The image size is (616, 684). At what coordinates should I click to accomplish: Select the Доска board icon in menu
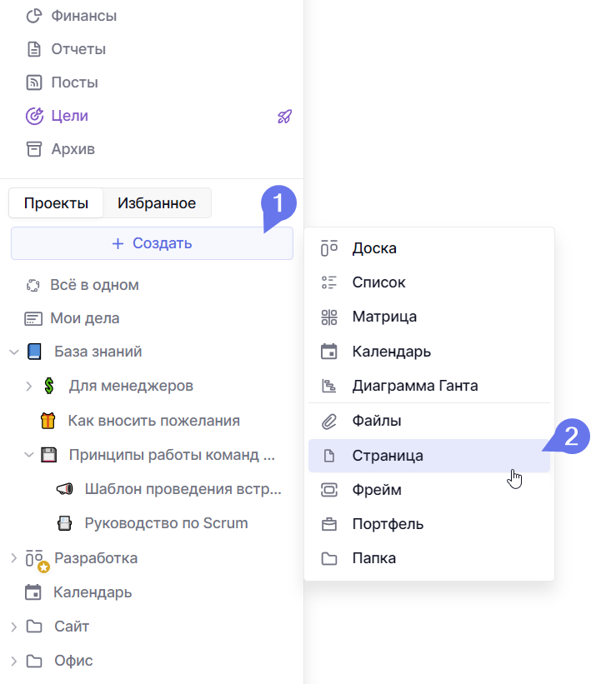(329, 248)
